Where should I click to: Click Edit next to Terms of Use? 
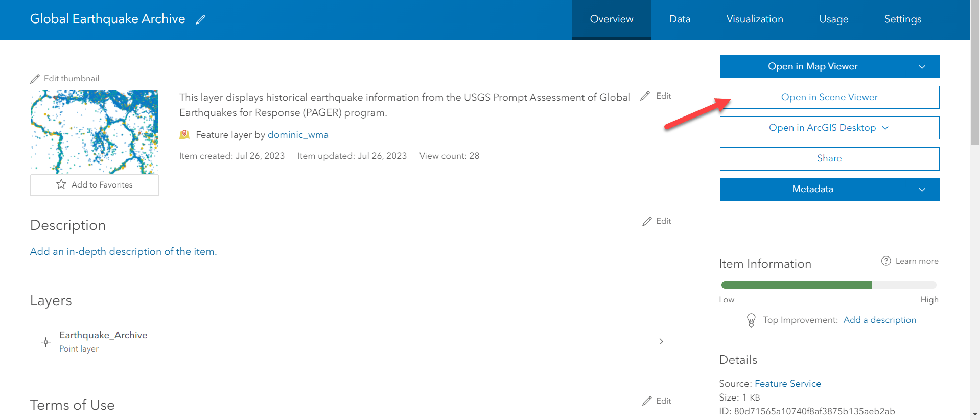[x=657, y=401]
